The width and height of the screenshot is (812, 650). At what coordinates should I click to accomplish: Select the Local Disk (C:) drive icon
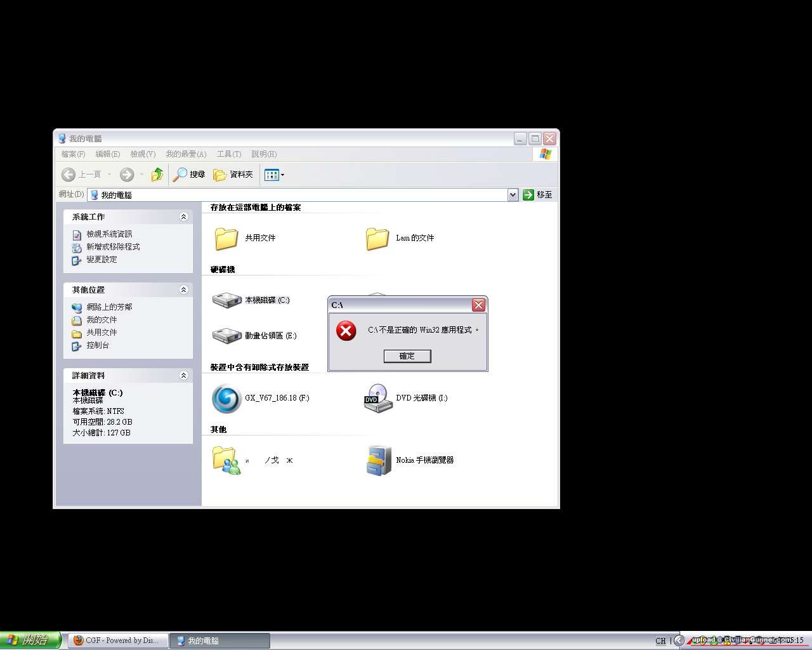227,300
